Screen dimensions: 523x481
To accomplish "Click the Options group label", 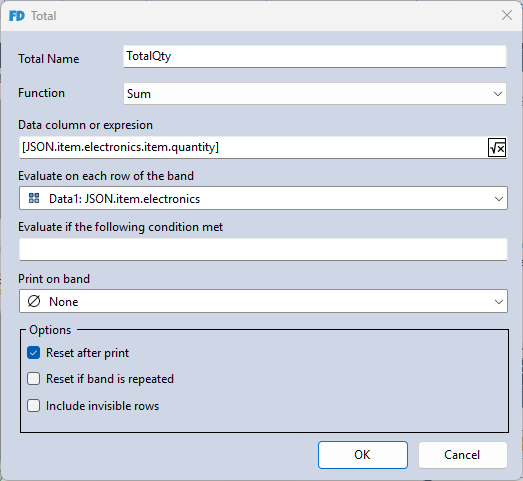I will pos(50,330).
